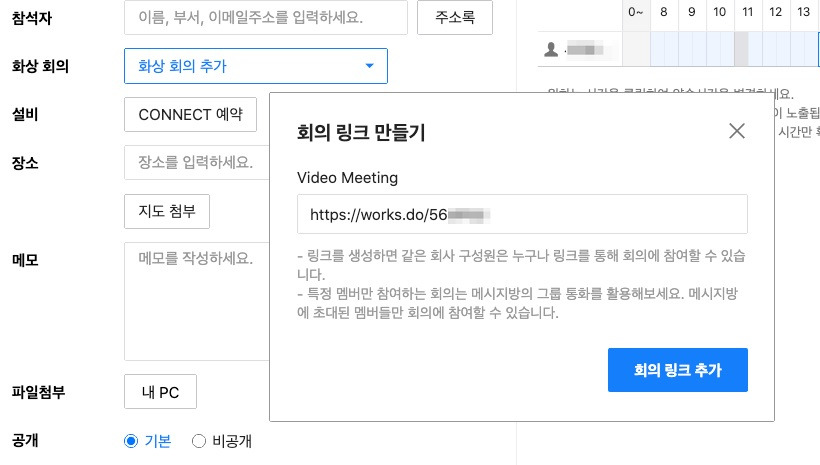Click the 주소록 button
Screen dimensions: 820x465
[454, 17]
